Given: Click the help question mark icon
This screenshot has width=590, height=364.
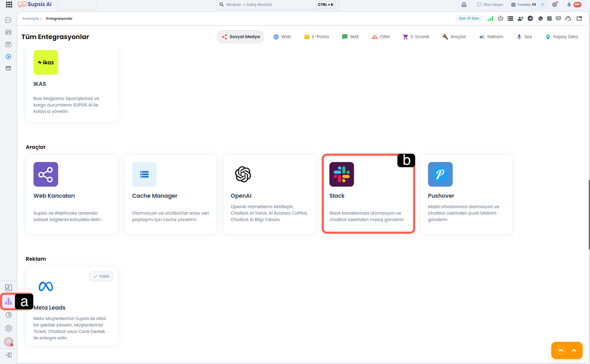Looking at the screenshot, I should coord(555,4).
